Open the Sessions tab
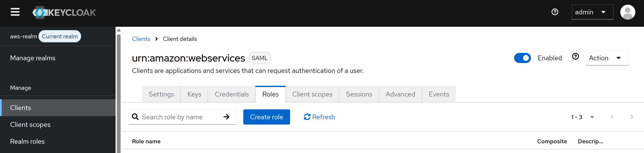Image resolution: width=644 pixels, height=153 pixels. [x=359, y=94]
